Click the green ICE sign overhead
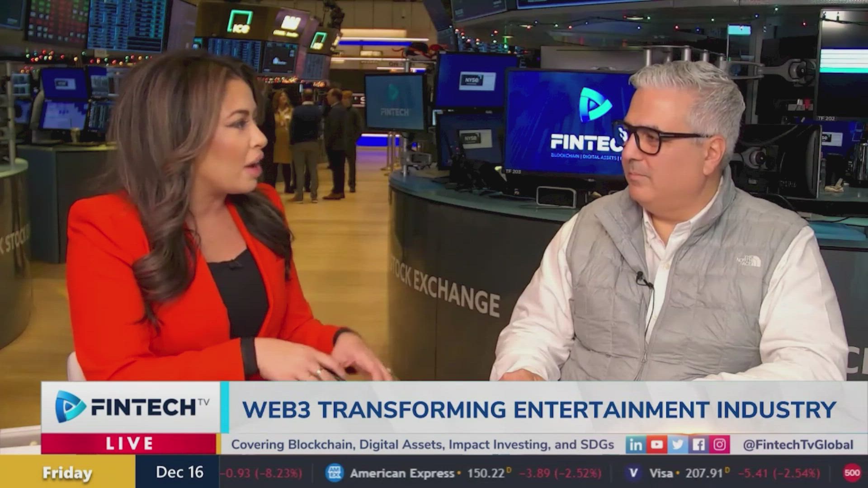The image size is (868, 488). click(x=239, y=22)
